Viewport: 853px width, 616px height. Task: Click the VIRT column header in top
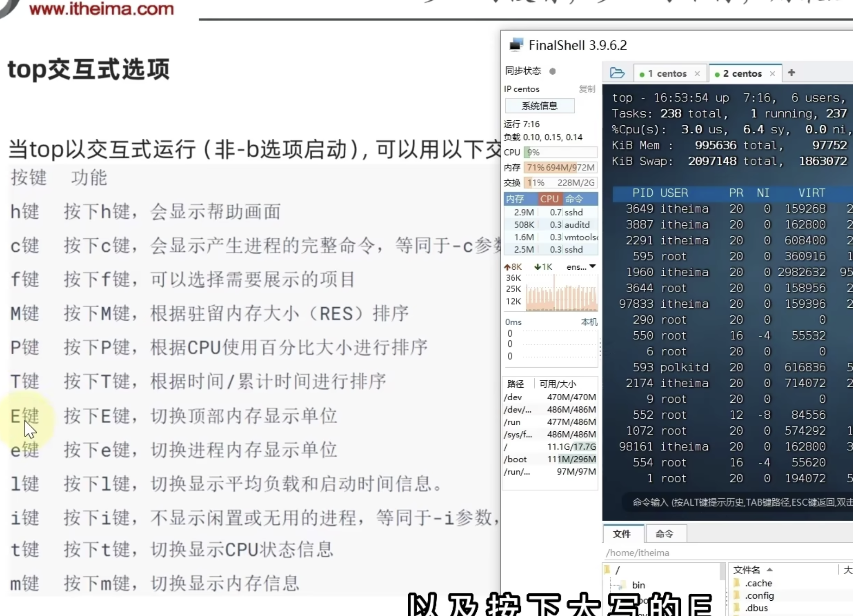point(812,193)
